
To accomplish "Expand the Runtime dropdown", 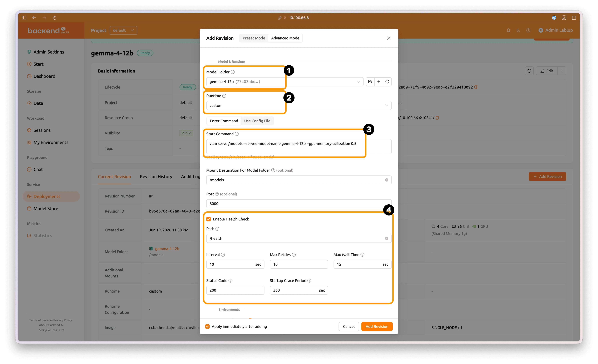I will [387, 106].
